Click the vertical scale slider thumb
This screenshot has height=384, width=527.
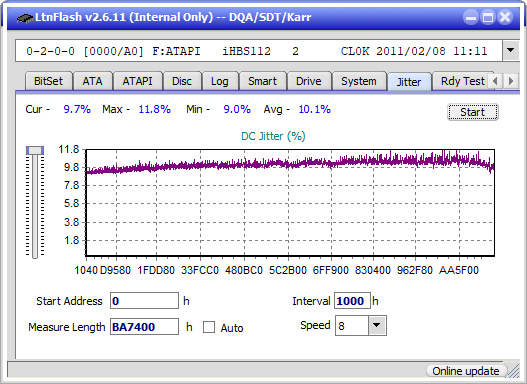click(x=35, y=150)
